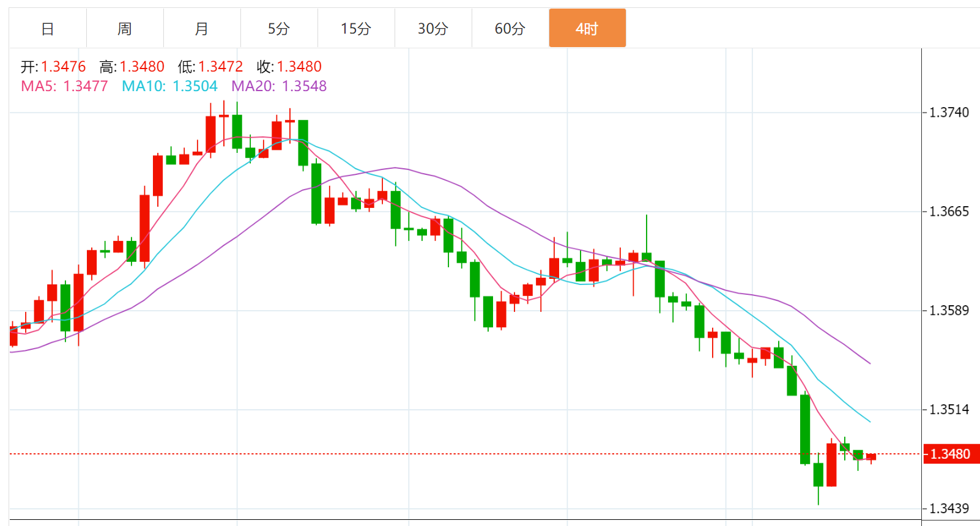Select the highlighted 4时 tab
This screenshot has height=526, width=980.
click(587, 28)
